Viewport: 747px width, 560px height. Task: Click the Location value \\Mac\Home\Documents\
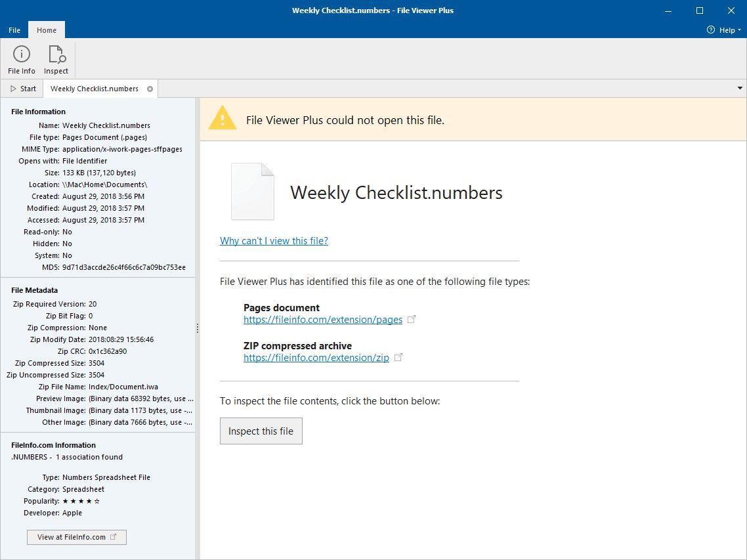[105, 184]
